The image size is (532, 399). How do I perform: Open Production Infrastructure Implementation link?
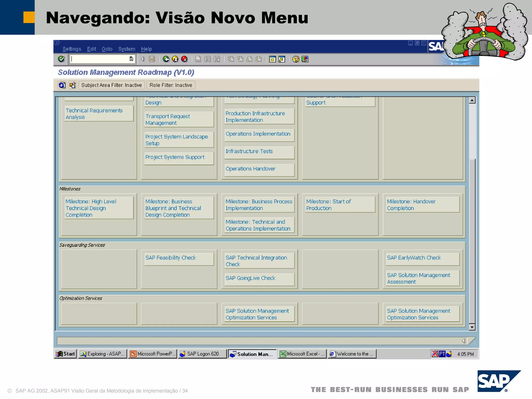[259, 116]
